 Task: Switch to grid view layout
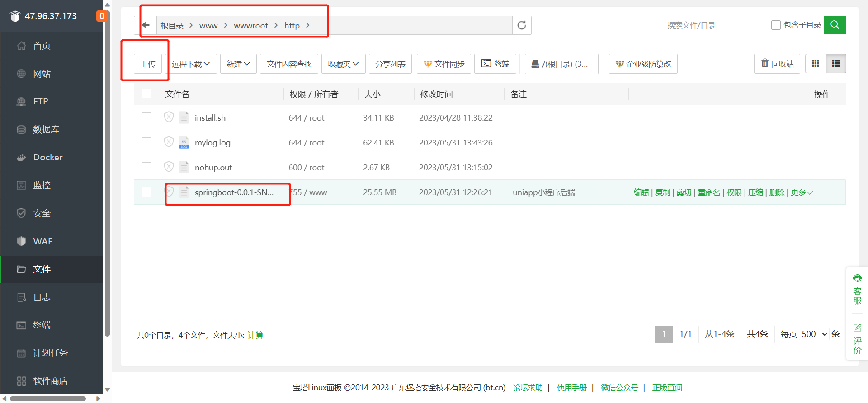(815, 64)
